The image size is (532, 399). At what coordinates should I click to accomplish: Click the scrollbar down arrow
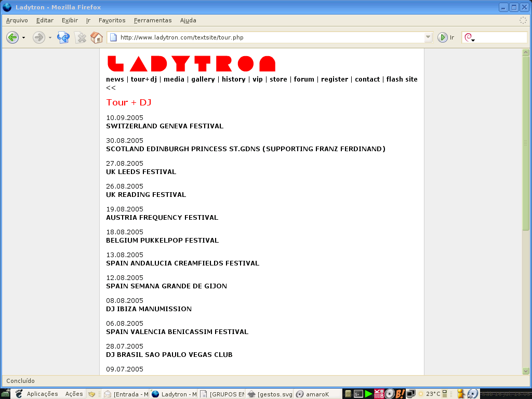tap(526, 371)
